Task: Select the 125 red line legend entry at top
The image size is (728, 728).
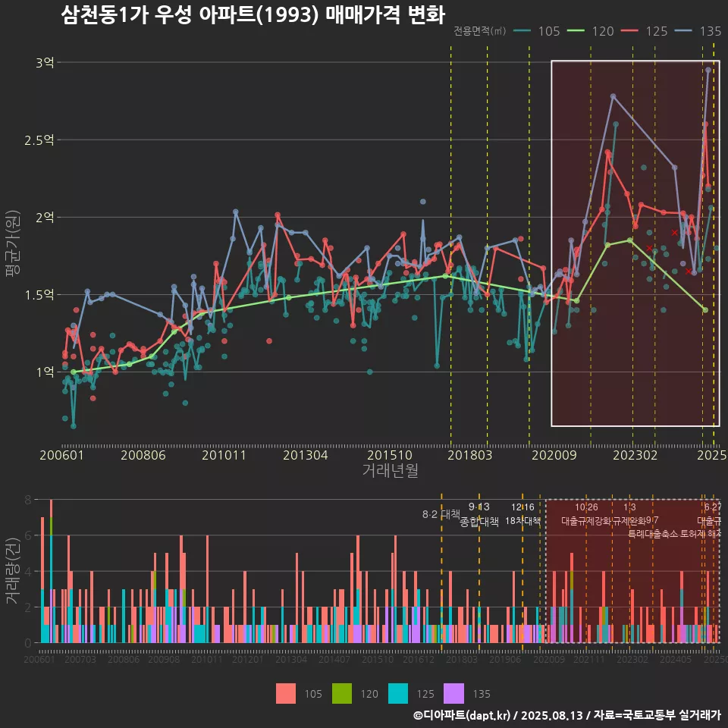Action: (x=645, y=31)
